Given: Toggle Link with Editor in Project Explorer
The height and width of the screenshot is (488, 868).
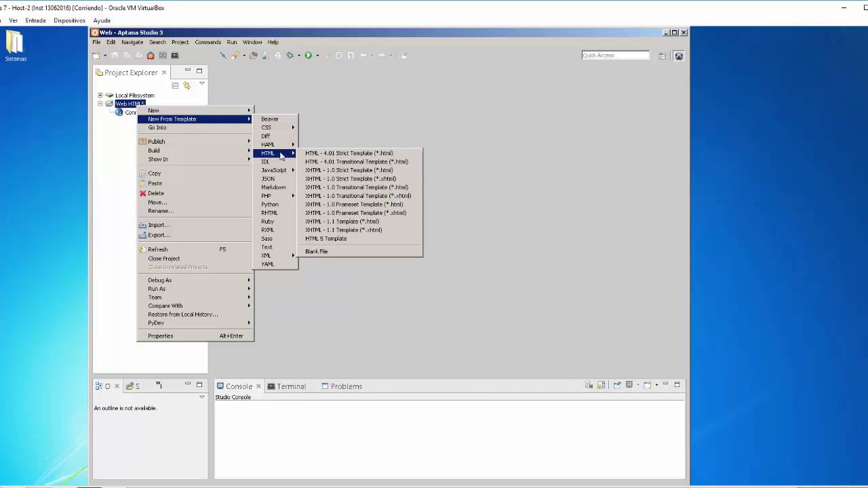Looking at the screenshot, I should pyautogui.click(x=187, y=85).
